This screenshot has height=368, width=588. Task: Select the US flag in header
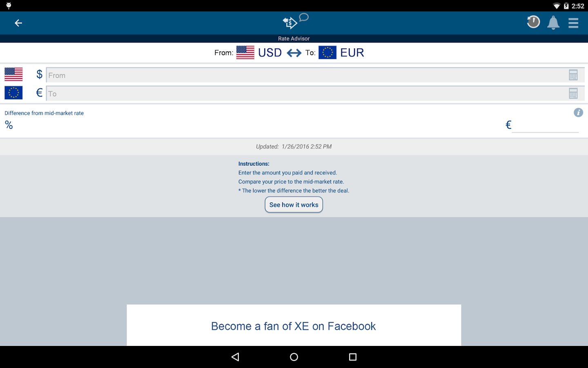click(245, 52)
